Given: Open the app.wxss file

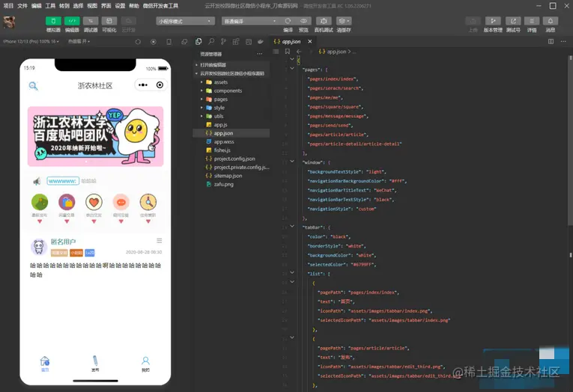Looking at the screenshot, I should tap(224, 141).
